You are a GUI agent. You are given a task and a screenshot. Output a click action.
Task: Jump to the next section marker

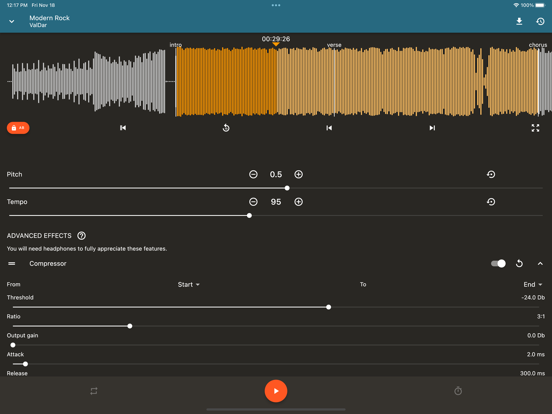432,128
